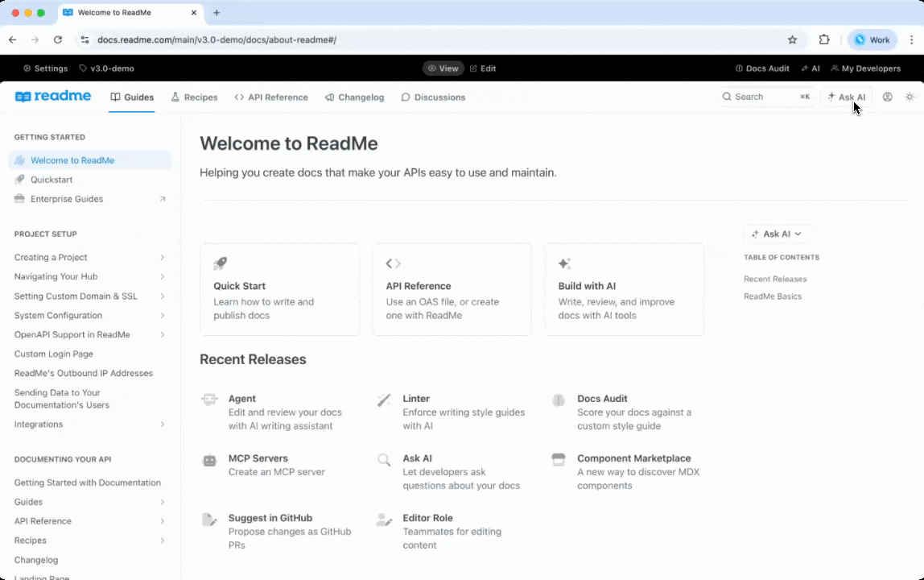Screen dimensions: 924x580
Task: Open the Quick Start card title
Action: [239, 286]
